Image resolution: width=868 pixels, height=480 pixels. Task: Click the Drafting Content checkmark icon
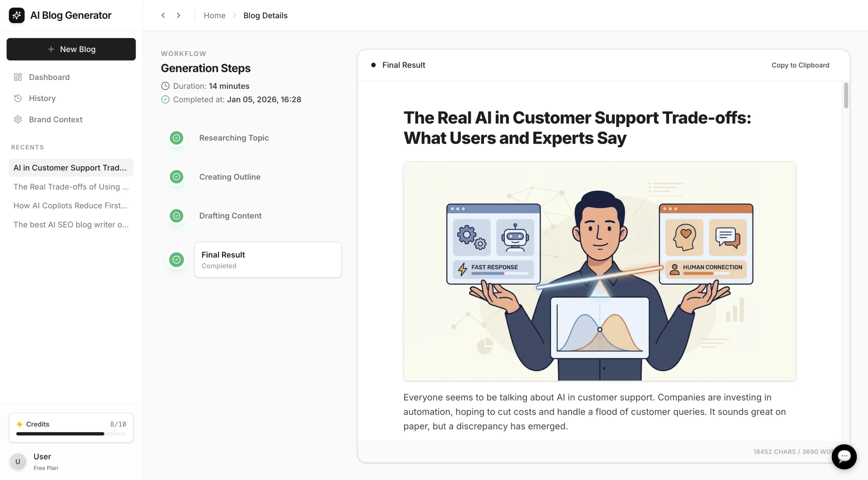point(176,216)
